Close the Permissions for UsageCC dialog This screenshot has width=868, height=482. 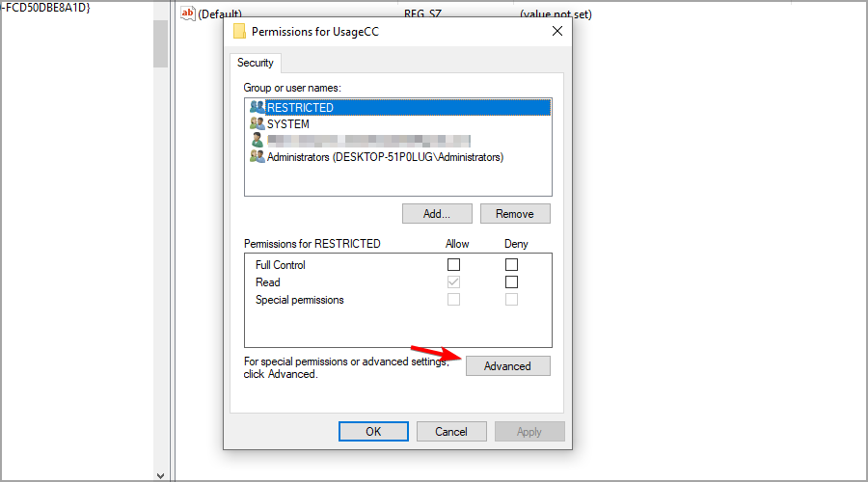[557, 31]
